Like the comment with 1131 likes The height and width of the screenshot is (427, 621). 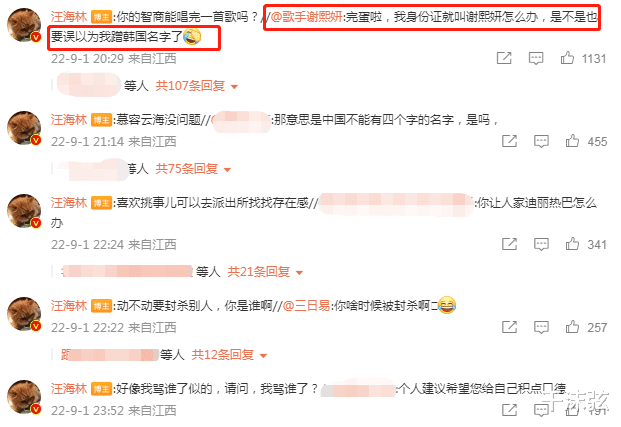tap(567, 58)
